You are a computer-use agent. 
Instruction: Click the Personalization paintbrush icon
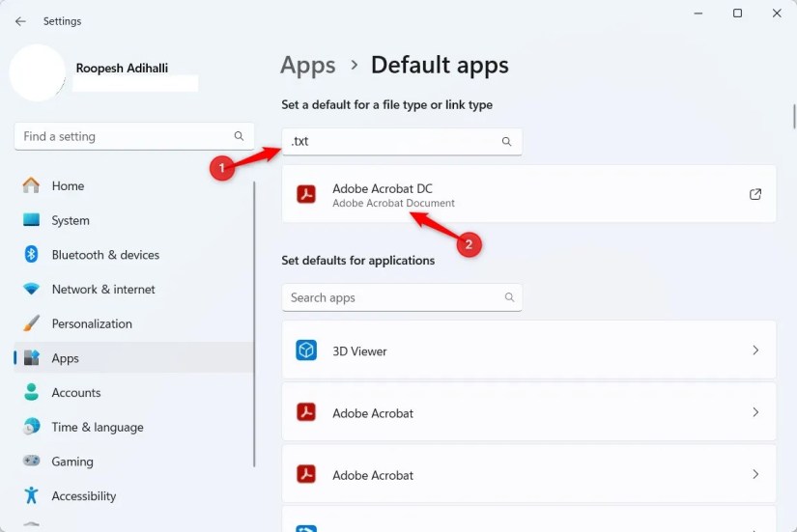coord(31,323)
